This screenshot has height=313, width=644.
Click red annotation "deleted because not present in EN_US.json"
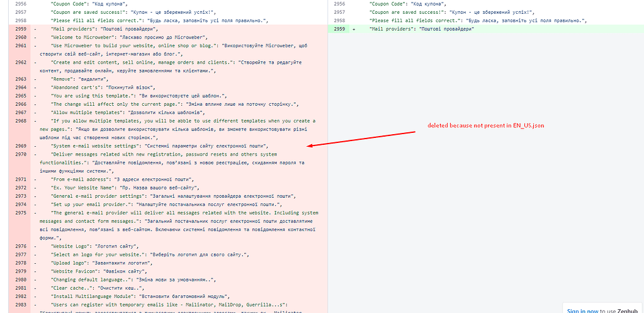tap(485, 125)
